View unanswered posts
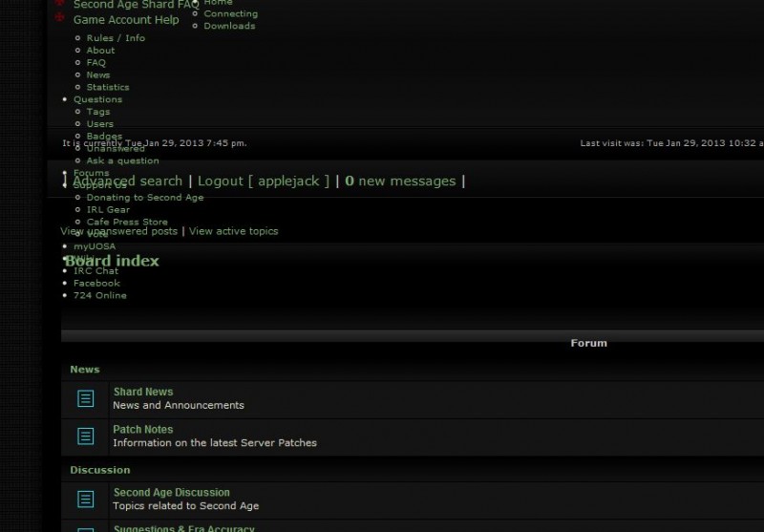Screen dimensions: 764x532 point(118,231)
